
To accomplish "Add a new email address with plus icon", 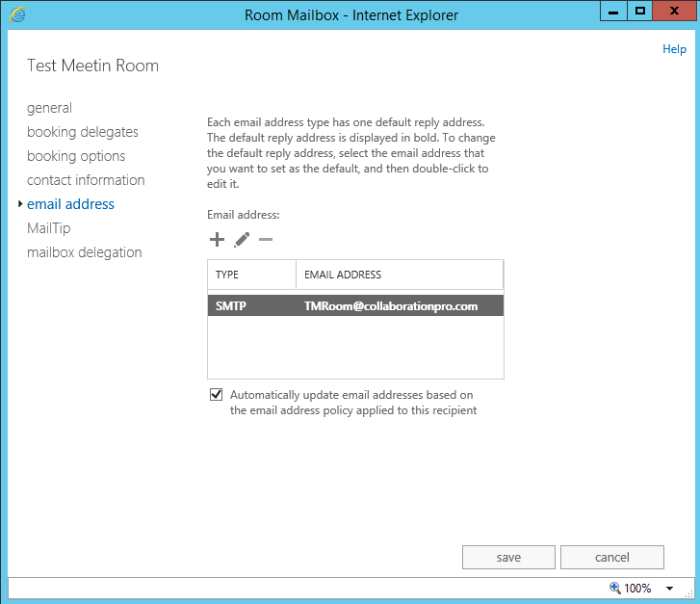I will (x=217, y=240).
